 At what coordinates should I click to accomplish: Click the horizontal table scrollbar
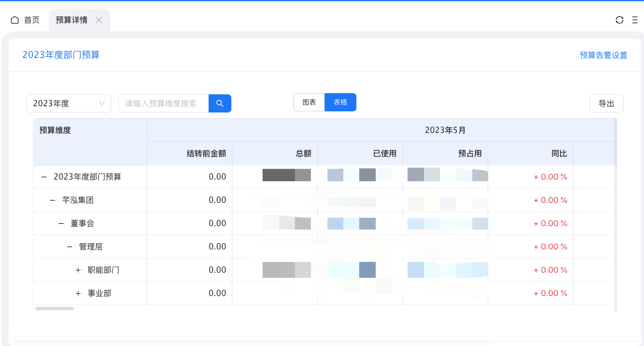click(55, 309)
